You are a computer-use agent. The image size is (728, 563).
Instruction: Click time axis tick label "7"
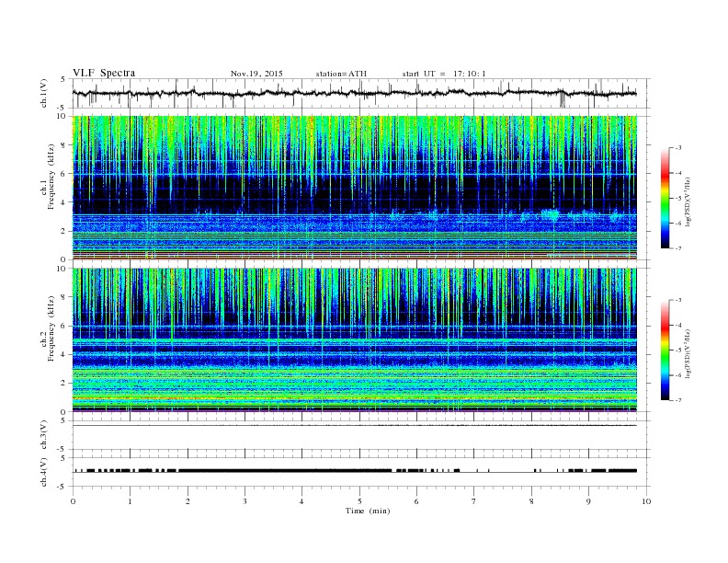click(474, 501)
